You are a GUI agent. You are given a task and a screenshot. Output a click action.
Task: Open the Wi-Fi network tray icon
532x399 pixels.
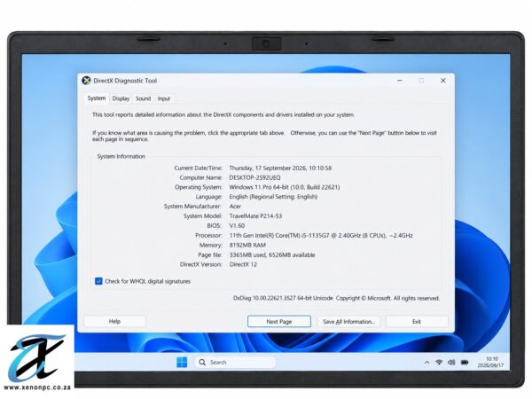pyautogui.click(x=439, y=363)
